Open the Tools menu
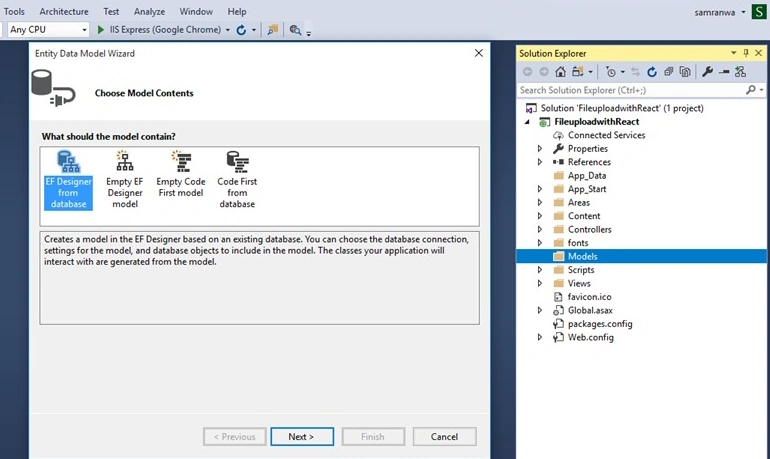Screen dimensions: 770x459 (14, 11)
